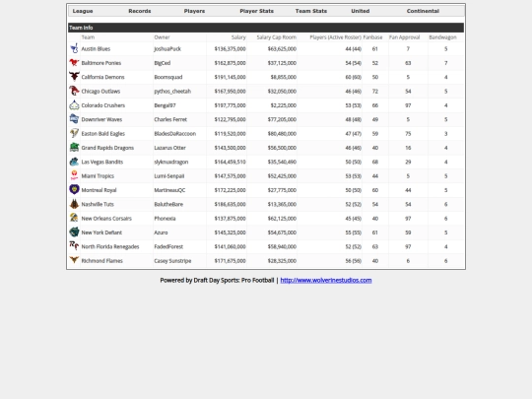Viewport: 532px width, 399px height.
Task: Select the salary value $136,375,000
Action: [230, 49]
